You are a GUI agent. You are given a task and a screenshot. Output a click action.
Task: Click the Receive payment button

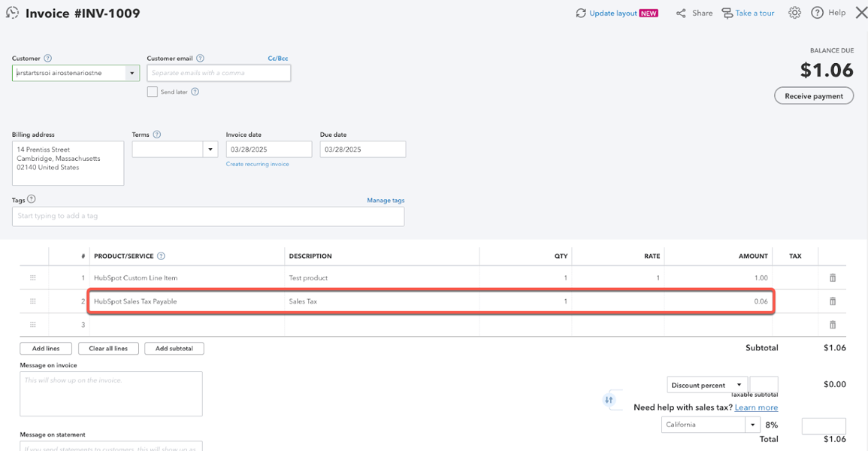813,96
